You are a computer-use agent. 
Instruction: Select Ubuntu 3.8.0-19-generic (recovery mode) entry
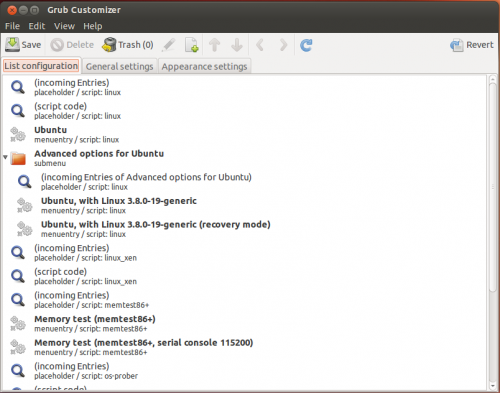tap(245, 229)
